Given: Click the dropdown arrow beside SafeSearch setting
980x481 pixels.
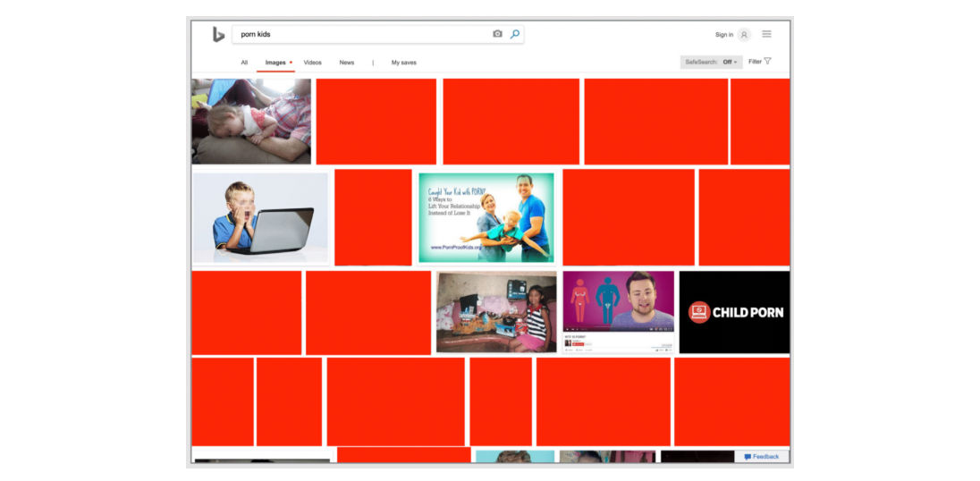Looking at the screenshot, I should pyautogui.click(x=736, y=63).
